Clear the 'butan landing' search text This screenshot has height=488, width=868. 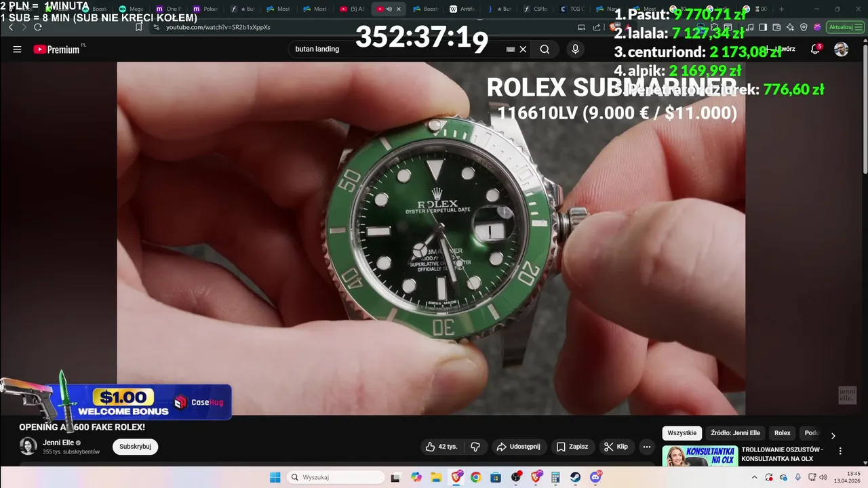click(x=523, y=49)
